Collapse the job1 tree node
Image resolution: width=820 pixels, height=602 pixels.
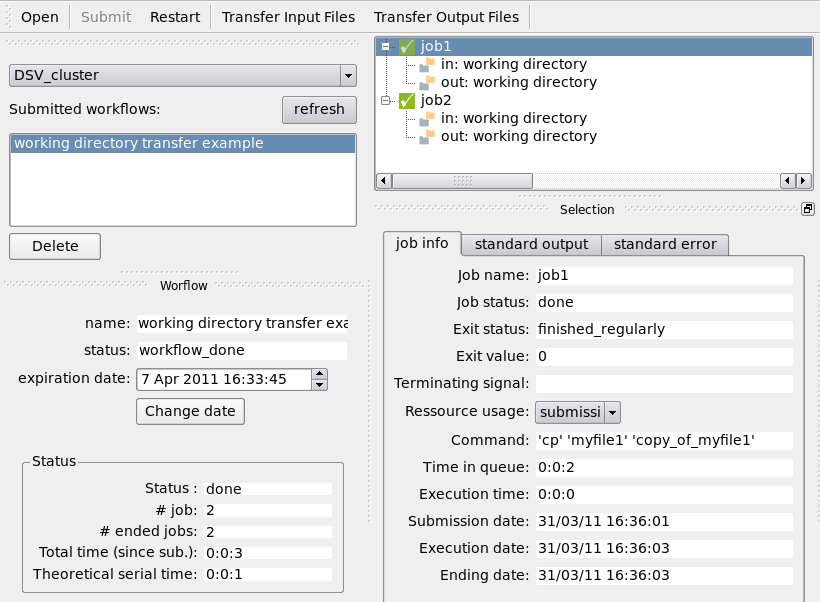[386, 47]
